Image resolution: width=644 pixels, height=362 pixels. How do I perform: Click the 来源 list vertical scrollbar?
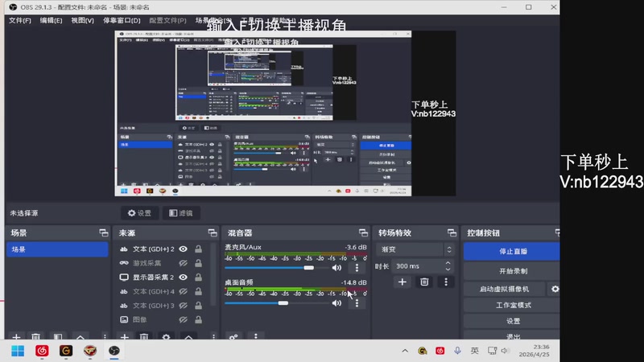click(x=213, y=274)
